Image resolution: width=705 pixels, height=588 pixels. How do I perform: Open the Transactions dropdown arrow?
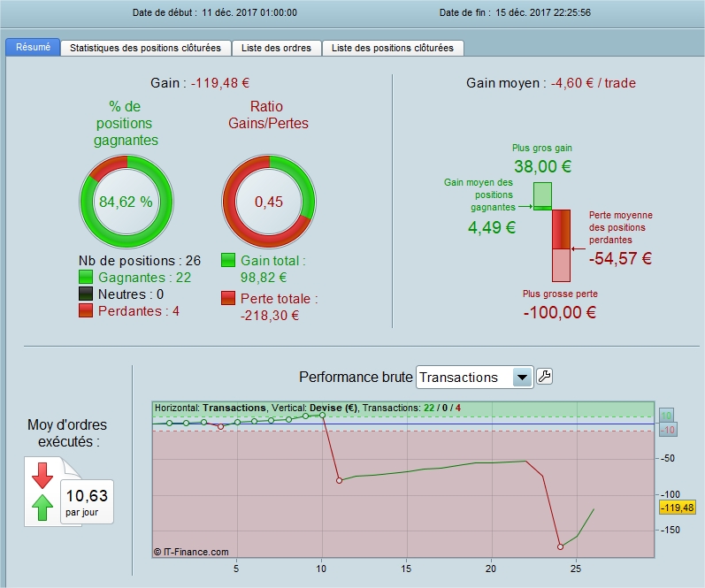[x=522, y=377]
